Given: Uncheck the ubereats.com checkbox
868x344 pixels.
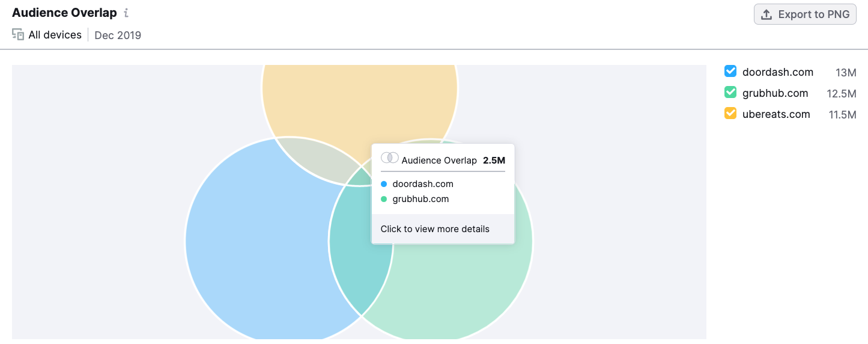Looking at the screenshot, I should pos(730,113).
